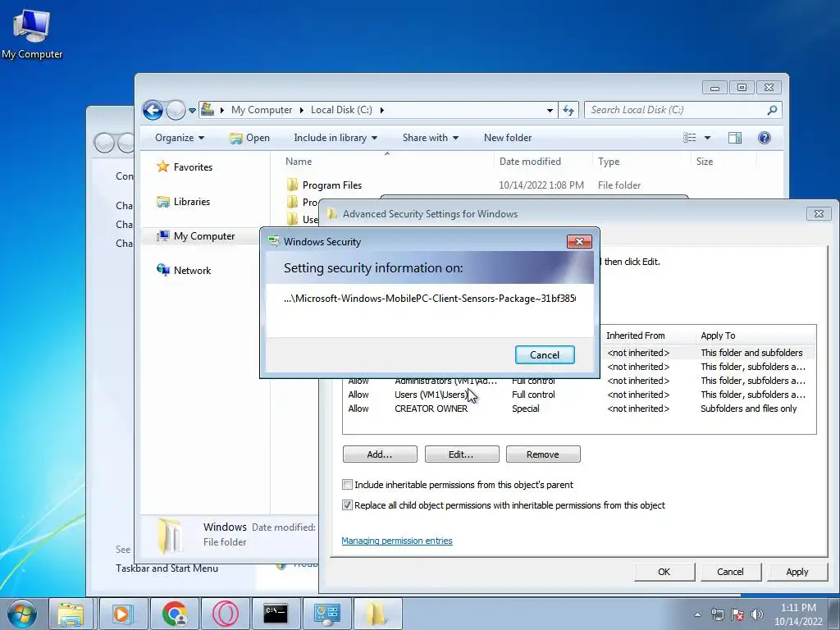Toggle the preview pane icon
This screenshot has width=840, height=630.
[735, 138]
